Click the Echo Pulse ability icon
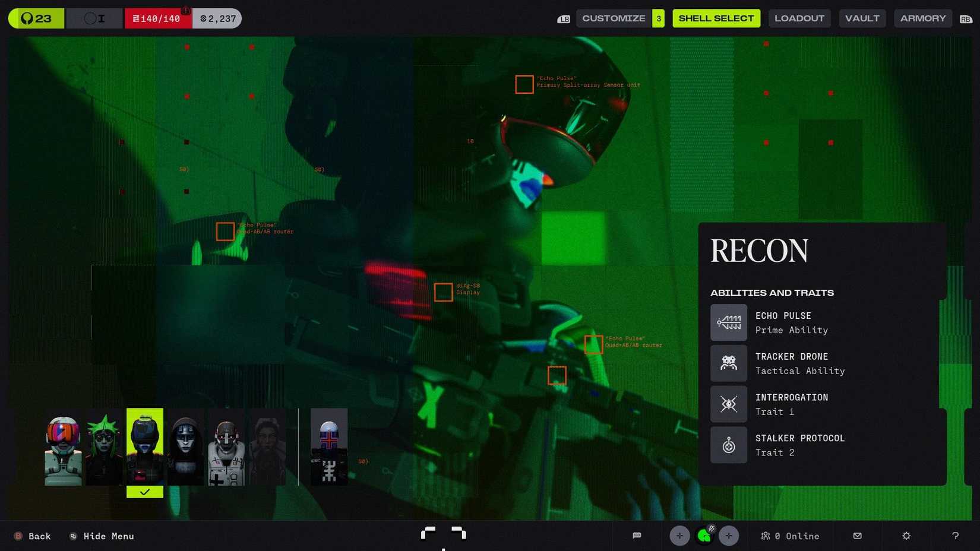980x551 pixels. point(728,322)
